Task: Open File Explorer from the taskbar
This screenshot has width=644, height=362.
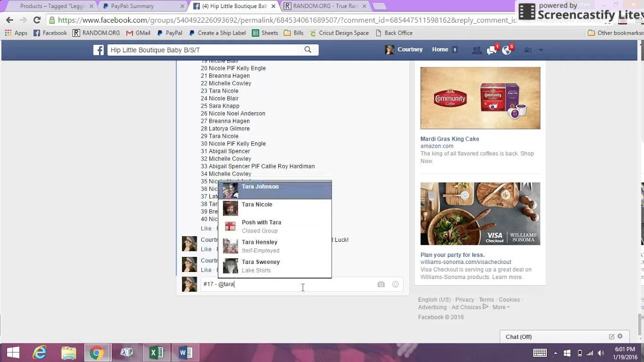Action: coord(68,352)
